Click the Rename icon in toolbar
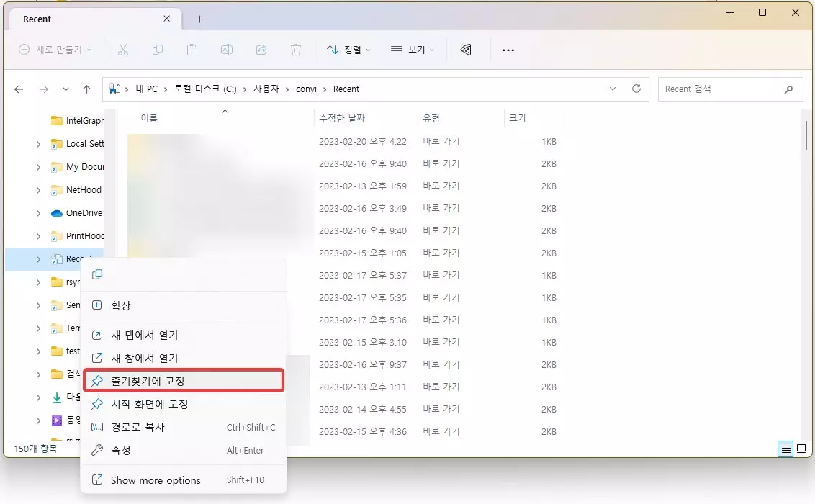 pyautogui.click(x=227, y=50)
